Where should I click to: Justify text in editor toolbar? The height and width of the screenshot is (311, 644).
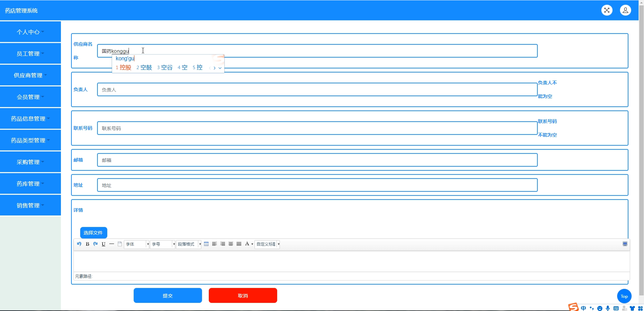point(239,244)
